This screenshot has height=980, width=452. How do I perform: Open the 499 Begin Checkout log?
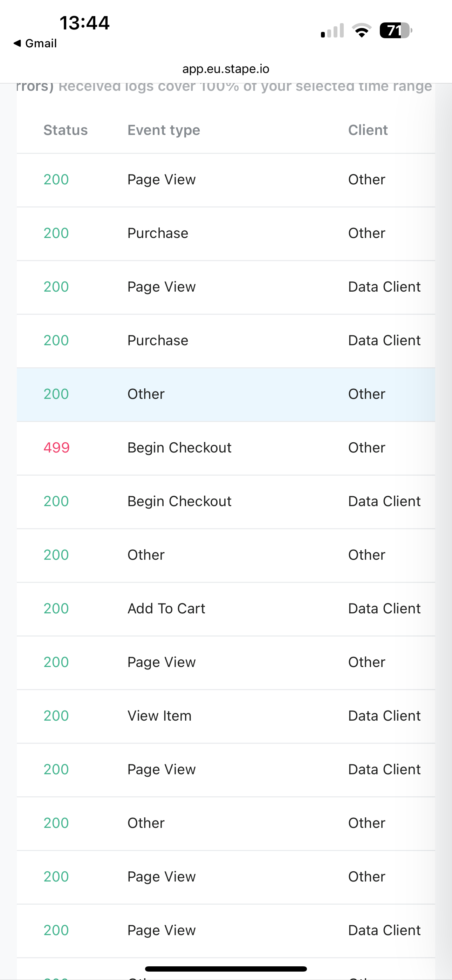(x=226, y=448)
